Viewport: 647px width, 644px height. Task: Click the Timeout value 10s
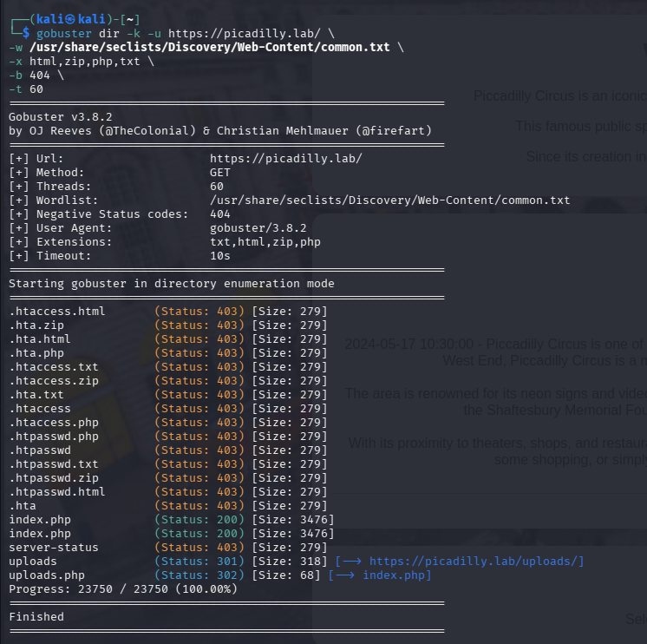[x=220, y=255]
